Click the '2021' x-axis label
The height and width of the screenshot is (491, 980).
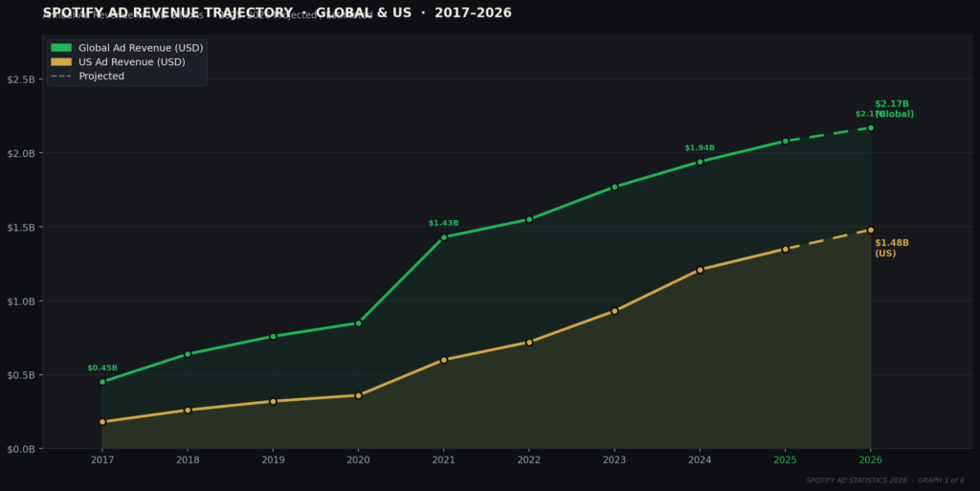444,459
